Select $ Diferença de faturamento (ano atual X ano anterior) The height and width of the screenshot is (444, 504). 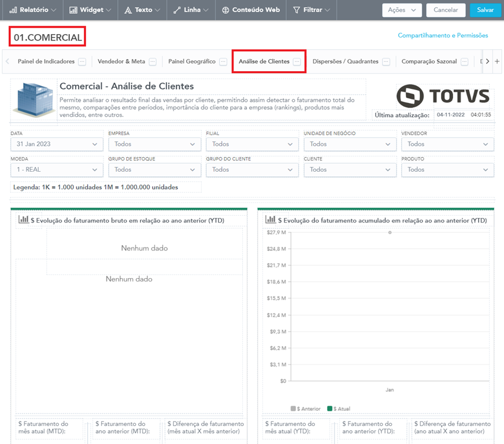[452, 428]
